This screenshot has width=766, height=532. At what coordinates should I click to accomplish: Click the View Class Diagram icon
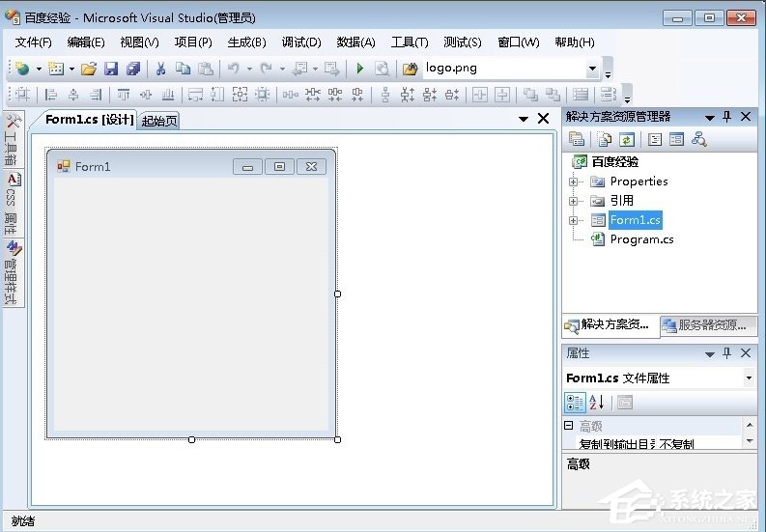click(698, 140)
